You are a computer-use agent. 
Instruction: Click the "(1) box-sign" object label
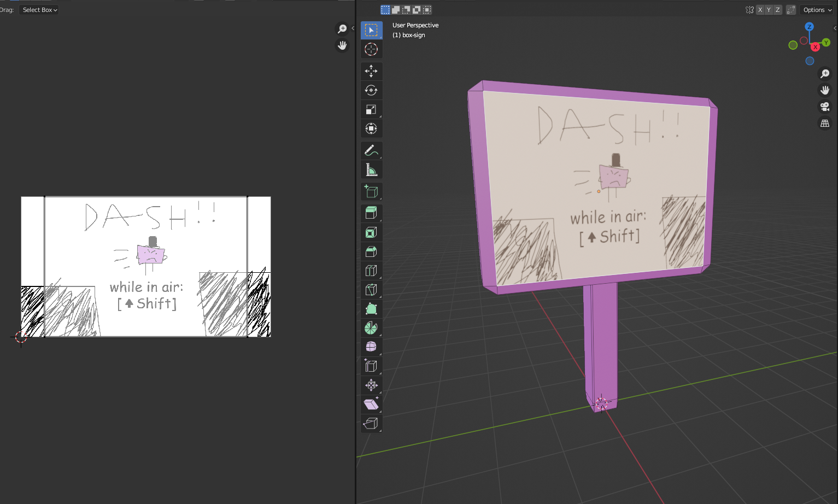[409, 35]
